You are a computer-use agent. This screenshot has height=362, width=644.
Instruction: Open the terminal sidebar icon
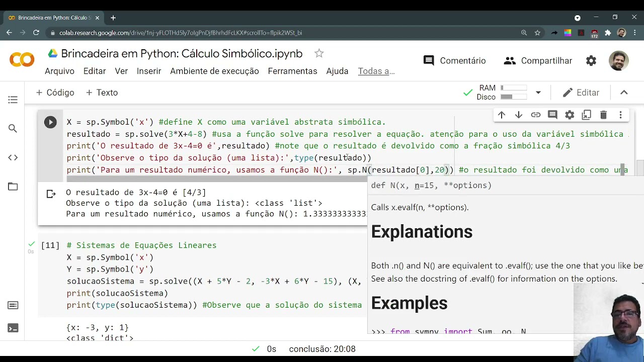13,328
